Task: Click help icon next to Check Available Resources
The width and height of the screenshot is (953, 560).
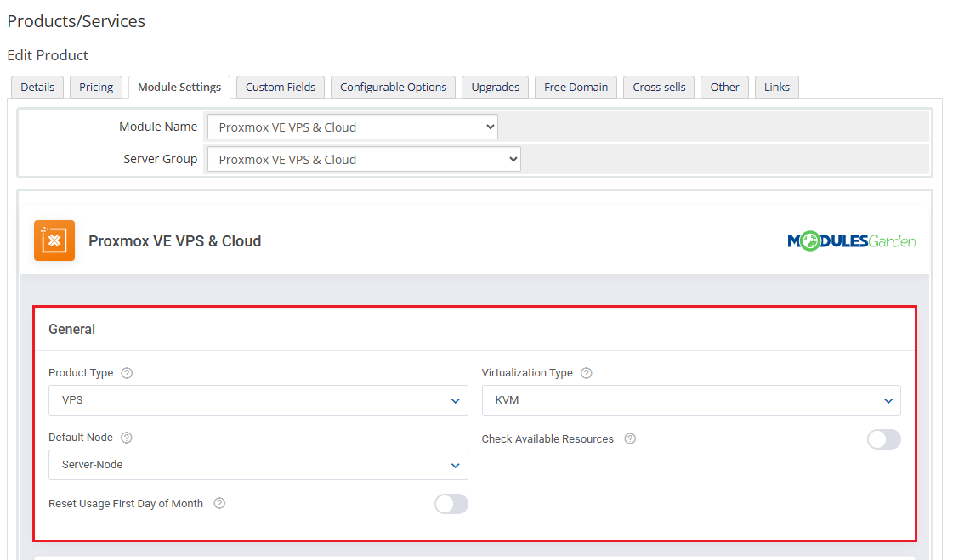Action: pyautogui.click(x=630, y=438)
